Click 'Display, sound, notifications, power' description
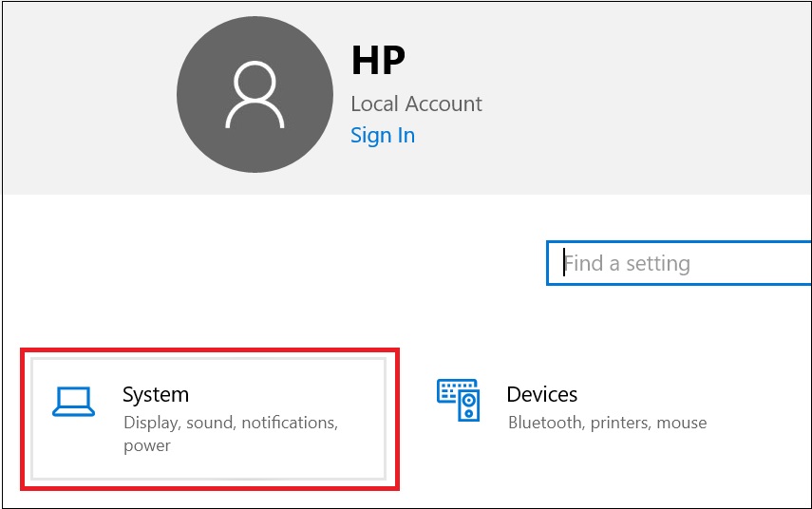812x509 pixels. tap(231, 434)
